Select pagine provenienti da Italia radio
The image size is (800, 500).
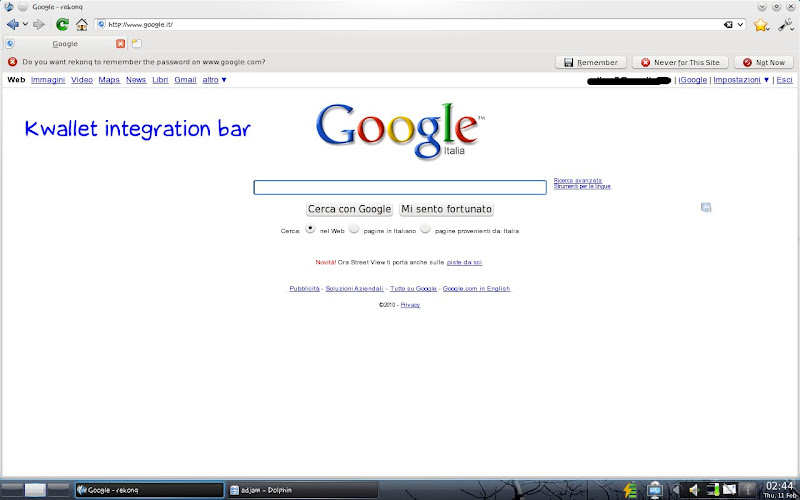[426, 228]
